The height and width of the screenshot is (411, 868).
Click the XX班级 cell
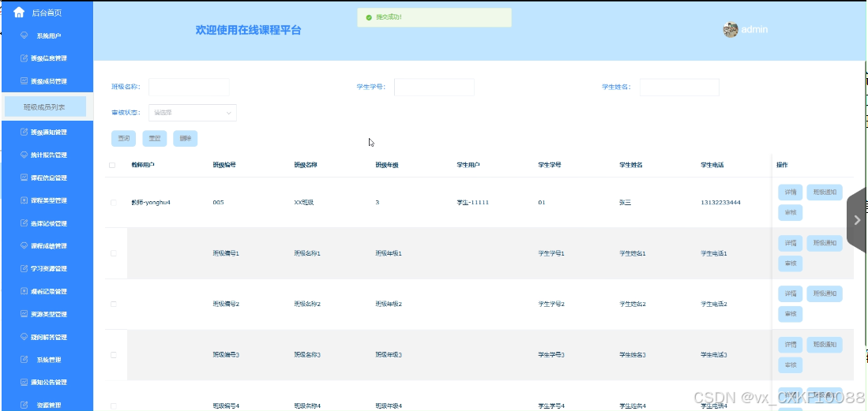click(x=304, y=203)
